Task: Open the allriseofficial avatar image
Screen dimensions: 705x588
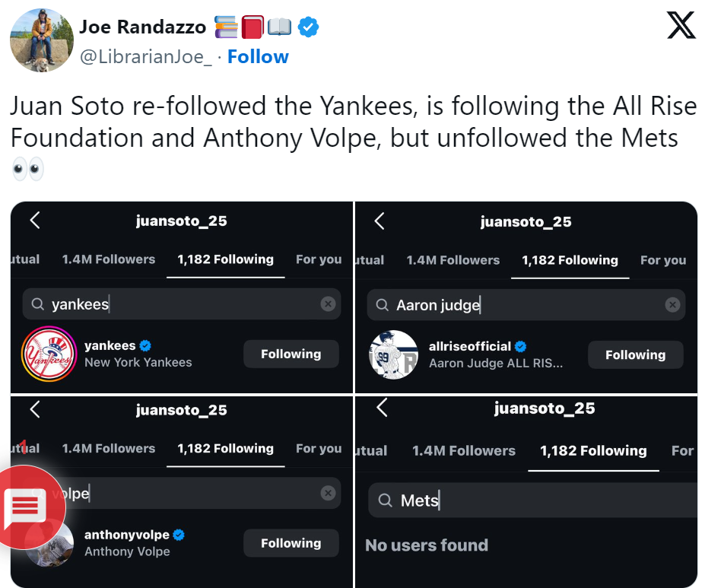Action: tap(394, 354)
